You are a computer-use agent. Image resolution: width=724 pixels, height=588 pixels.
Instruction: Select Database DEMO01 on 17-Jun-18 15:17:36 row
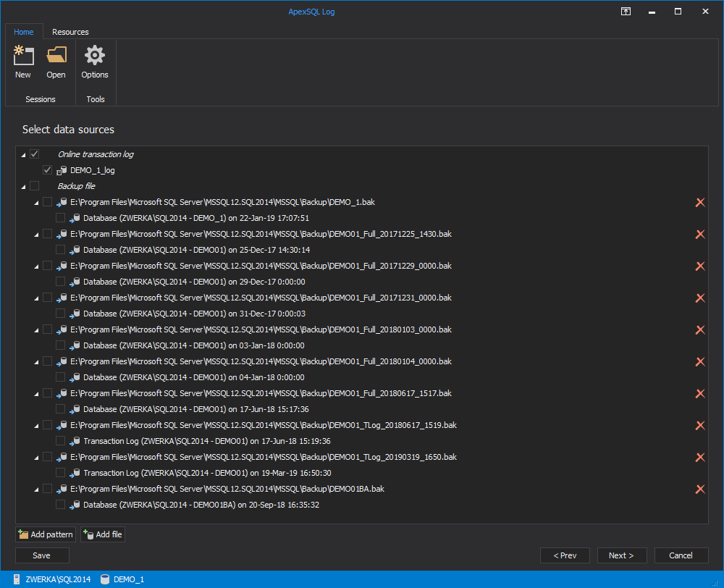[196, 409]
